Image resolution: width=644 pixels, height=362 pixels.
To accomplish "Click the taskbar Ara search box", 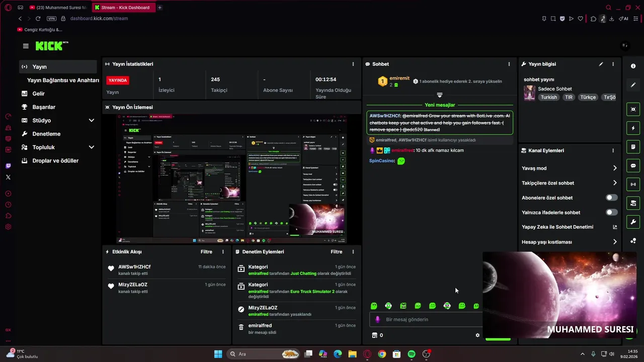I will click(x=264, y=354).
